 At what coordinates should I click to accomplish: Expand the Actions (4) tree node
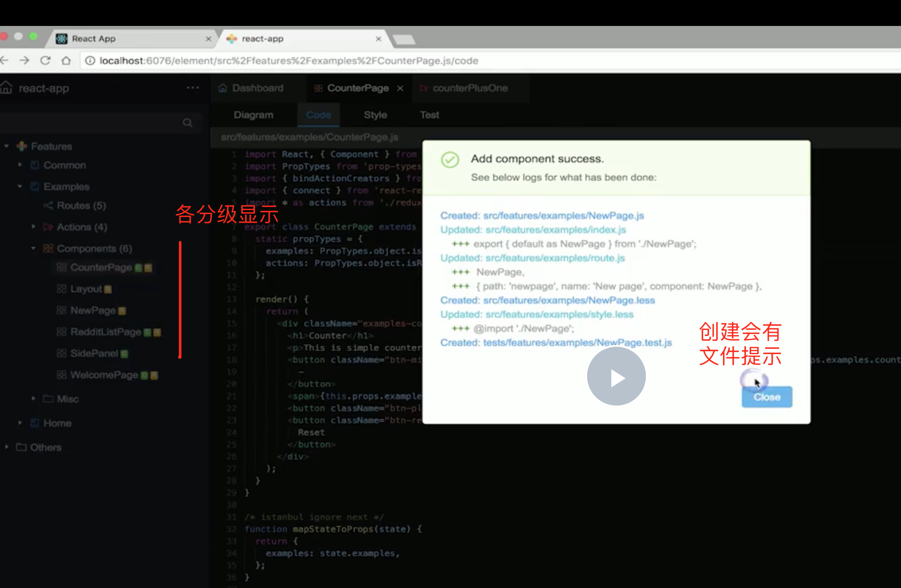33,227
